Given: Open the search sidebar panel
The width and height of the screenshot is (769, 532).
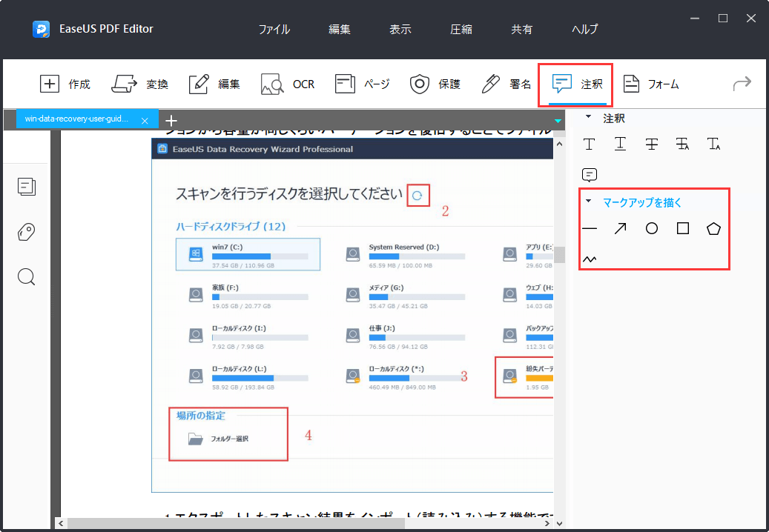Looking at the screenshot, I should [x=27, y=277].
